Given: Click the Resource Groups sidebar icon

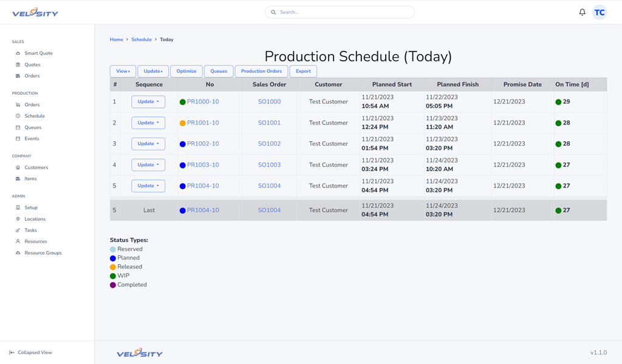Looking at the screenshot, I should pyautogui.click(x=18, y=253).
